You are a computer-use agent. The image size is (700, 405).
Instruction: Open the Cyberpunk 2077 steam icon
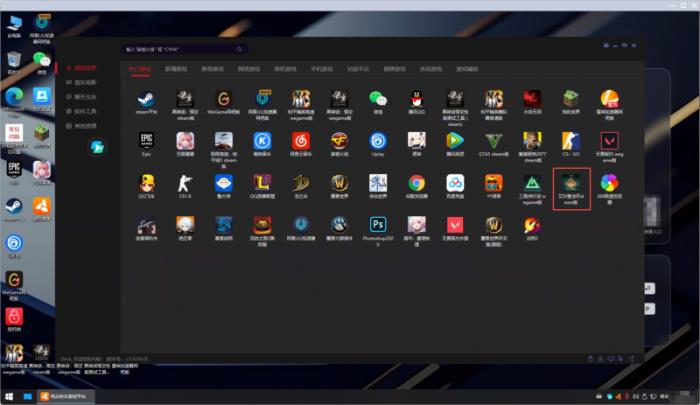[532, 141]
